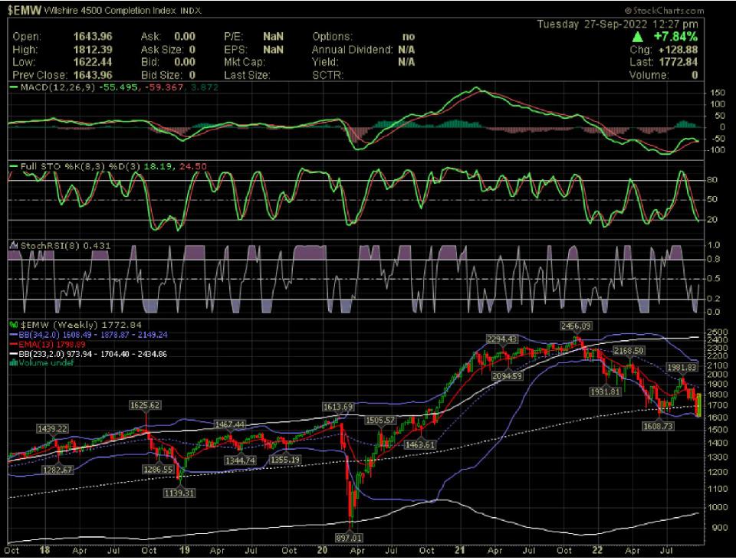Click the +7.84% percent change value
The width and height of the screenshot is (736, 560).
coord(675,37)
